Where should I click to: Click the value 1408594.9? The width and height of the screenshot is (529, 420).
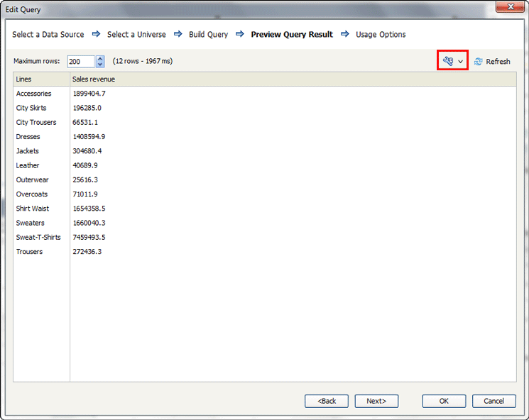[89, 136]
